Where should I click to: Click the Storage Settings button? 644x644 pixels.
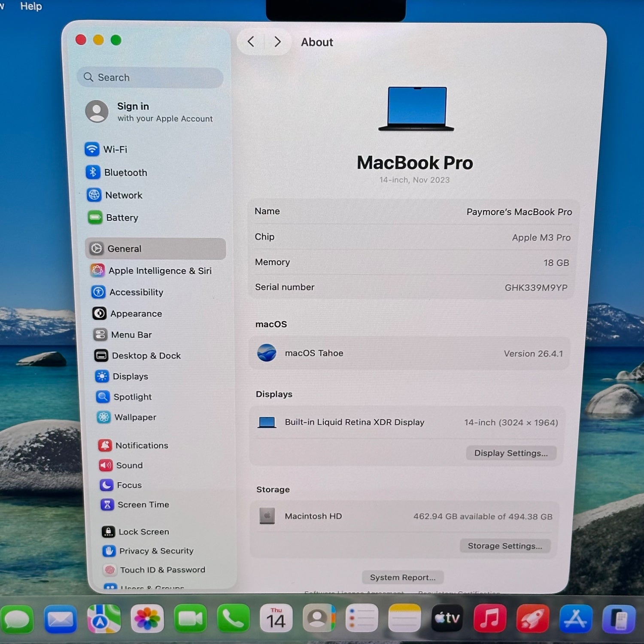(505, 546)
